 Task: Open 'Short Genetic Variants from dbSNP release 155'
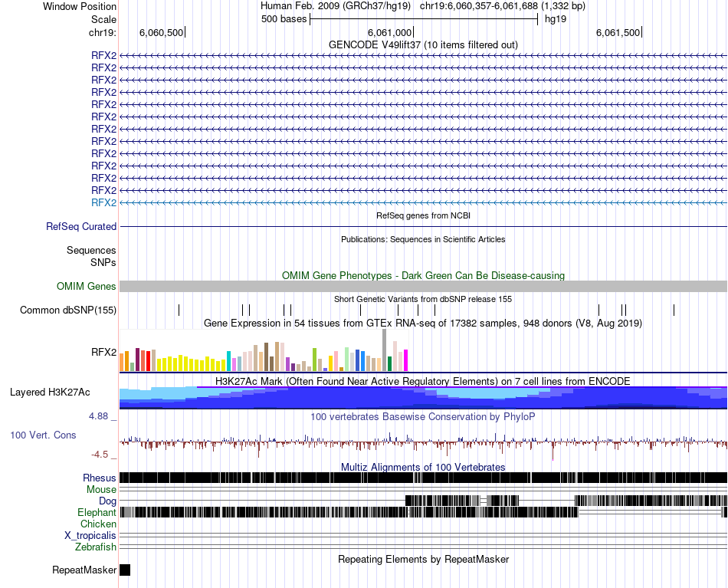(x=423, y=299)
